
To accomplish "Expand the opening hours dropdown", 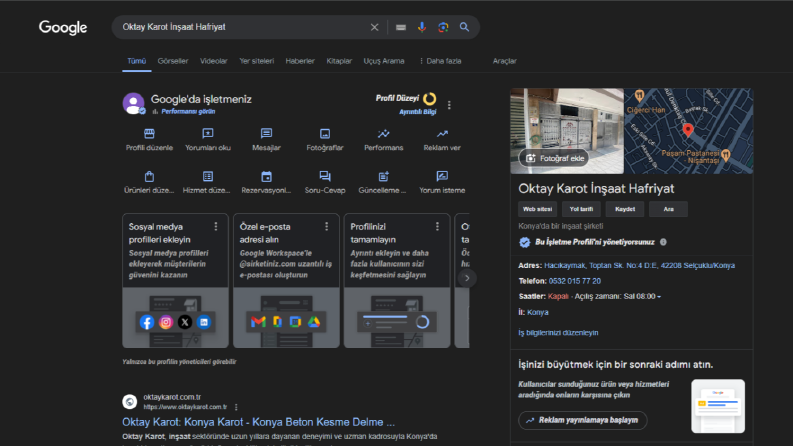I will pyautogui.click(x=659, y=297).
